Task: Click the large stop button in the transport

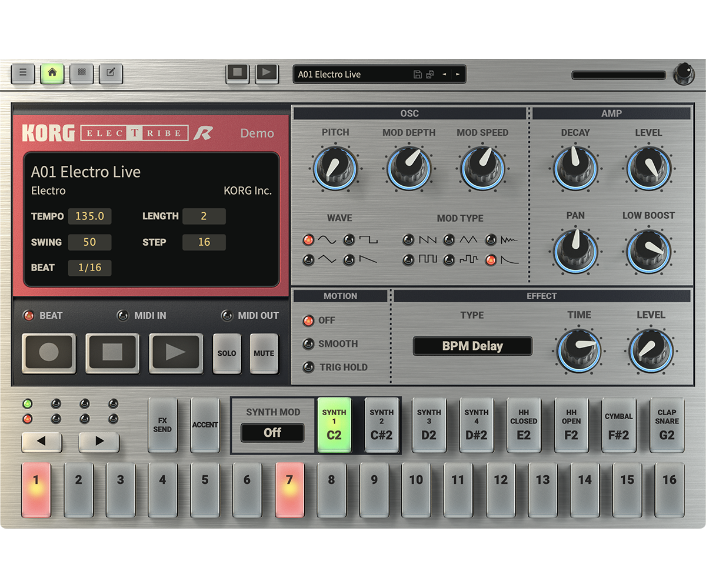Action: coord(112,353)
